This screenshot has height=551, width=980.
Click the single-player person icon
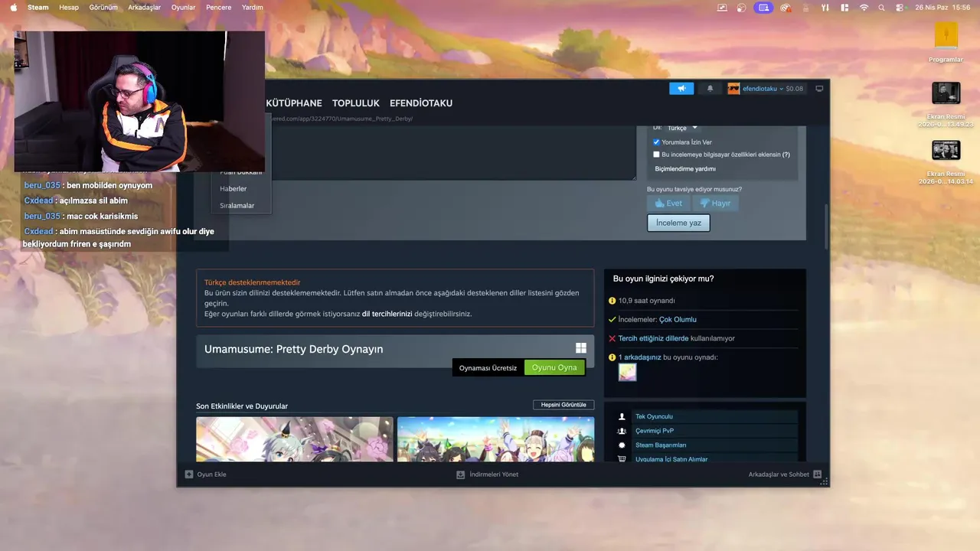[622, 417]
